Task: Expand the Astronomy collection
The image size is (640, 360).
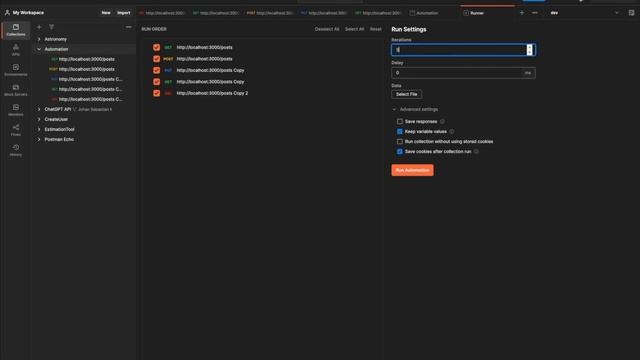Action: point(39,39)
